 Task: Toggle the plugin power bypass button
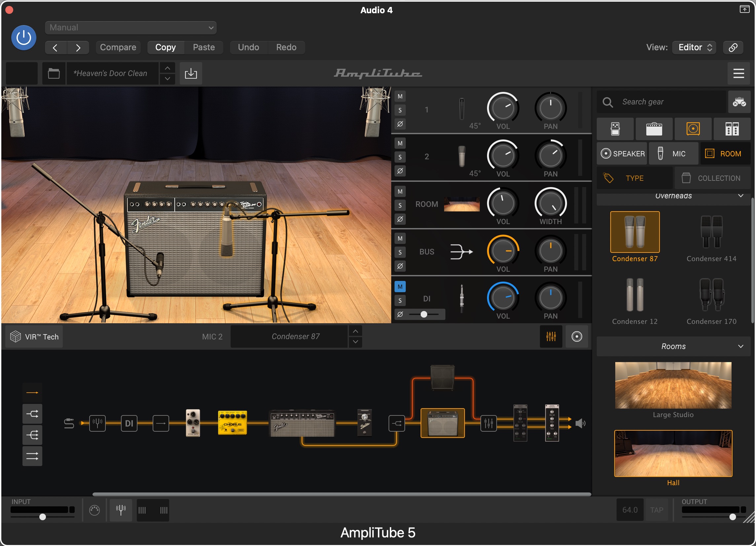point(24,37)
